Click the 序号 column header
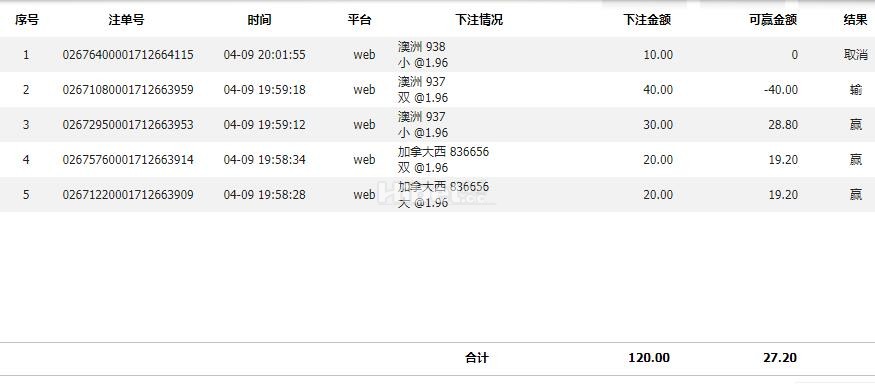 26,20
